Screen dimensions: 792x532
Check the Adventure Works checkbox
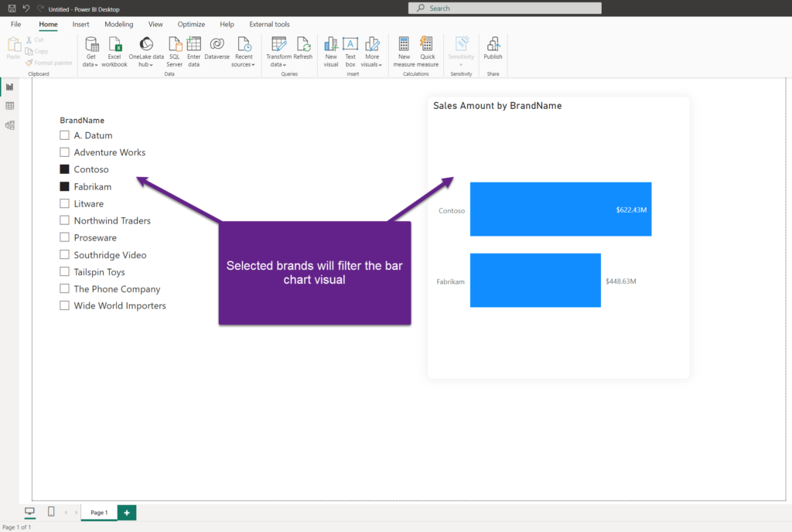64,152
